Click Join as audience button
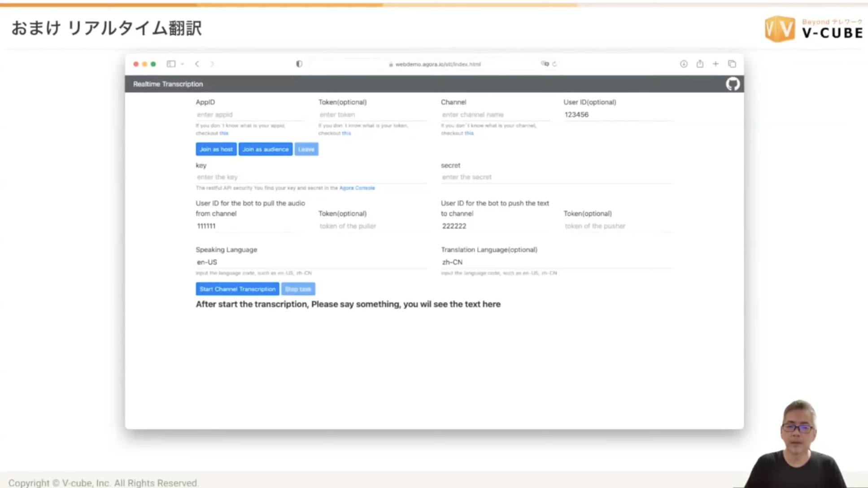This screenshot has width=868, height=488. 265,149
